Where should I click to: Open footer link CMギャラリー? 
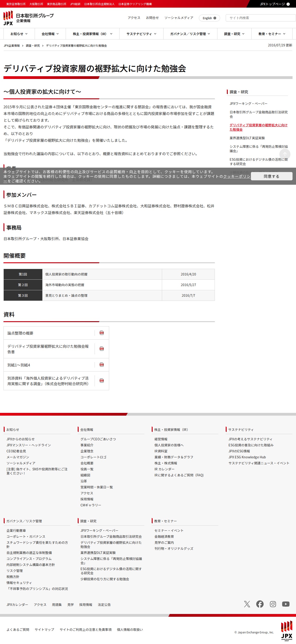point(91,505)
